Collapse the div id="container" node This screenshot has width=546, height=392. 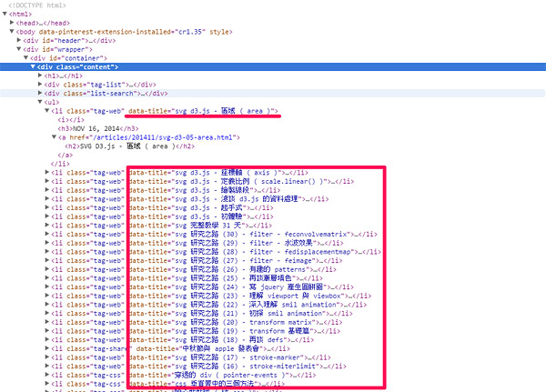(x=27, y=58)
